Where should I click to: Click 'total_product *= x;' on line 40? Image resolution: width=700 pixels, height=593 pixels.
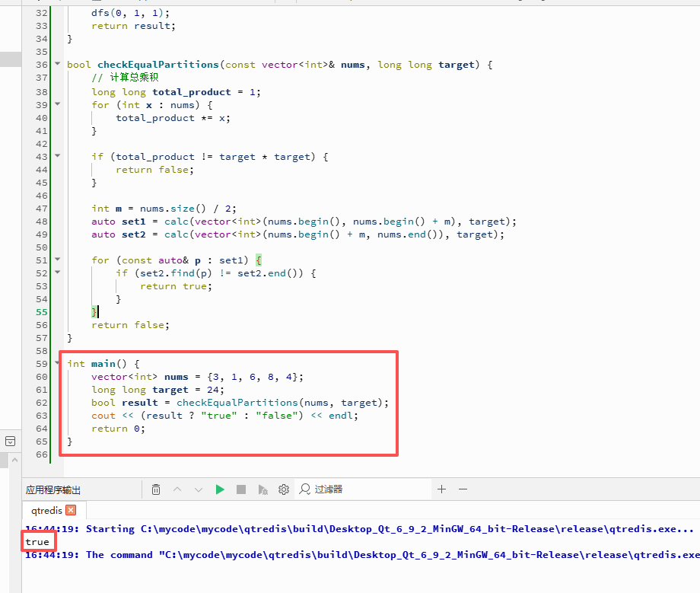173,118
